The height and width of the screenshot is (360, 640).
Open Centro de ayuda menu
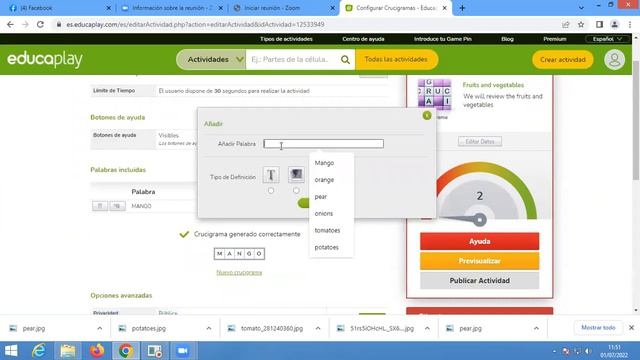pos(363,39)
